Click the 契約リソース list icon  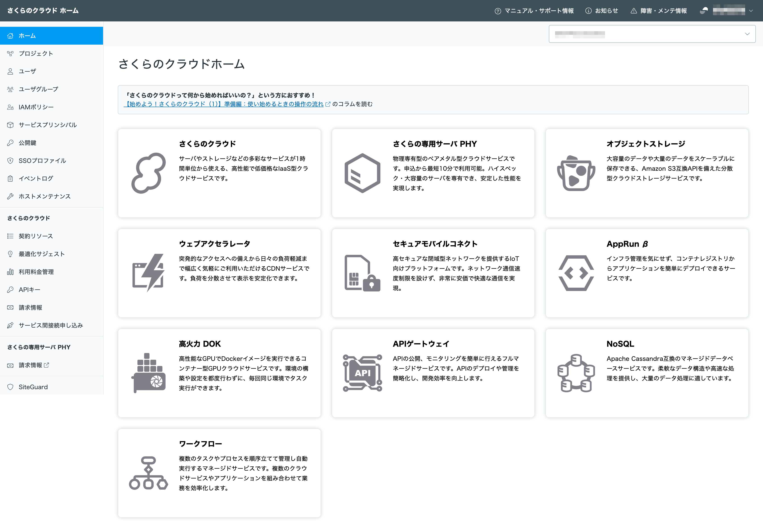tap(10, 236)
